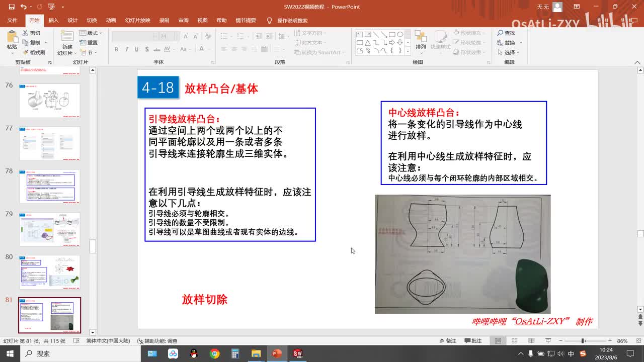The image size is (644, 362).
Task: Select the text box shape in gallery
Action: pos(360,34)
